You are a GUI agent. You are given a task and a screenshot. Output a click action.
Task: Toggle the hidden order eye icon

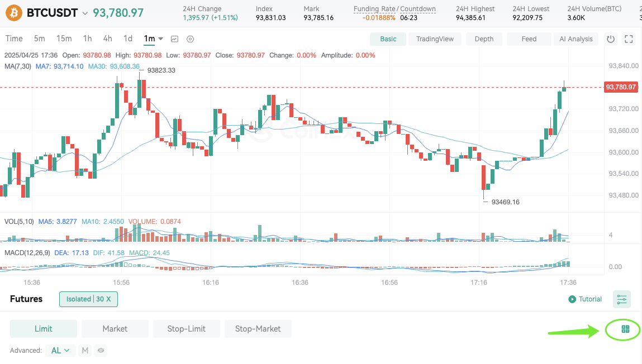(101, 351)
